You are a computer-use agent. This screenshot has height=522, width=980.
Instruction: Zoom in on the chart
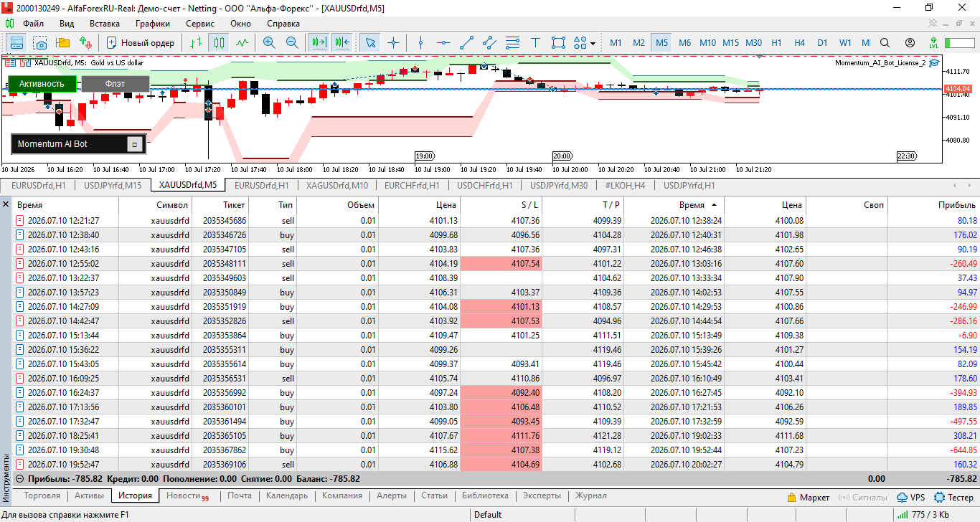point(269,42)
